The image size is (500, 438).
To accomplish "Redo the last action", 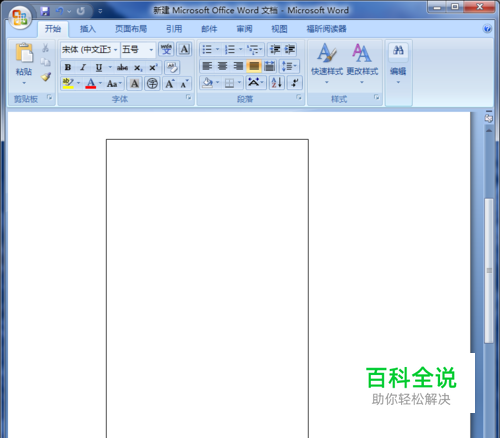I will tap(81, 11).
